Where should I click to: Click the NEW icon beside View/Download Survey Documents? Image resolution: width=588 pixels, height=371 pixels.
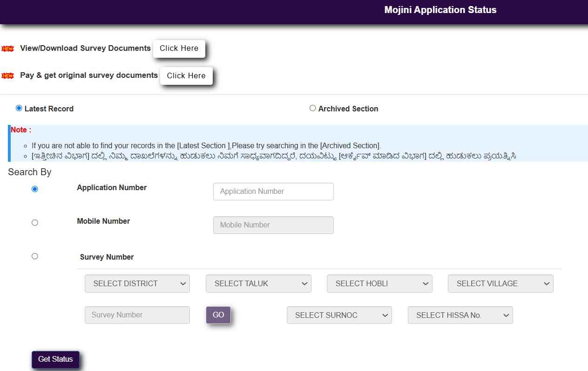click(x=7, y=48)
